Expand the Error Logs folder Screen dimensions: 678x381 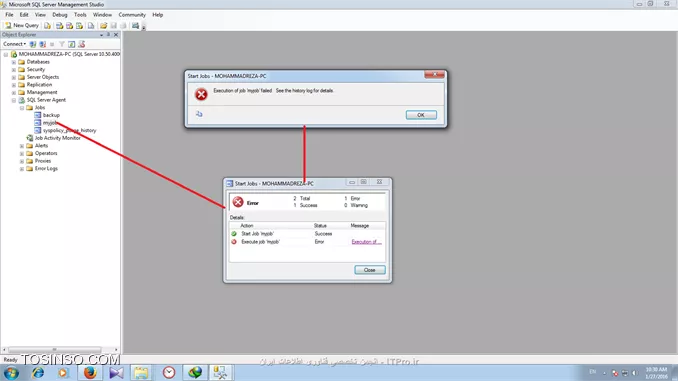point(22,169)
